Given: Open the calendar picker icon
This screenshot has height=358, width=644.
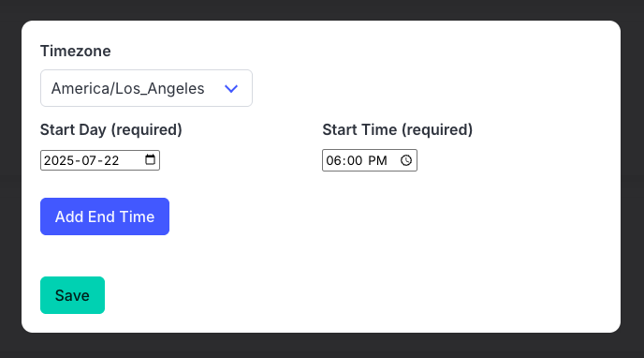Looking at the screenshot, I should (x=151, y=159).
